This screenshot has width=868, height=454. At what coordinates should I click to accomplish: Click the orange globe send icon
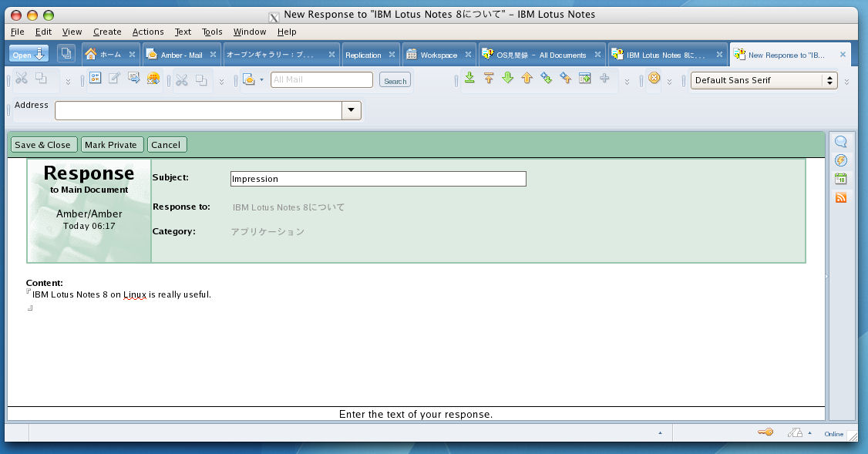[x=153, y=78]
